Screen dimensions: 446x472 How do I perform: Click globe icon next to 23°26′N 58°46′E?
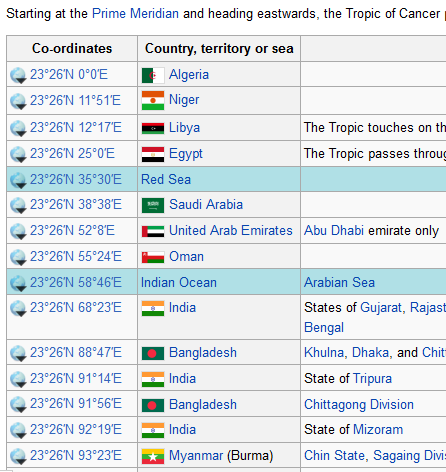click(x=18, y=283)
